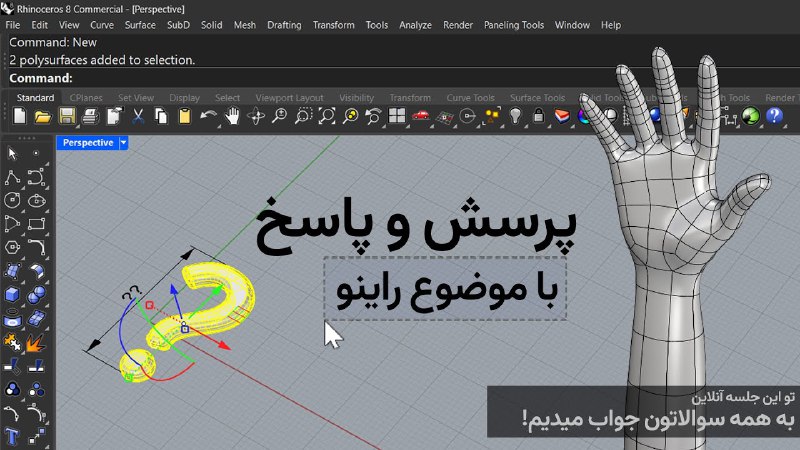
Task: Open the Edit Layers icon
Action: pyautogui.click(x=562, y=116)
